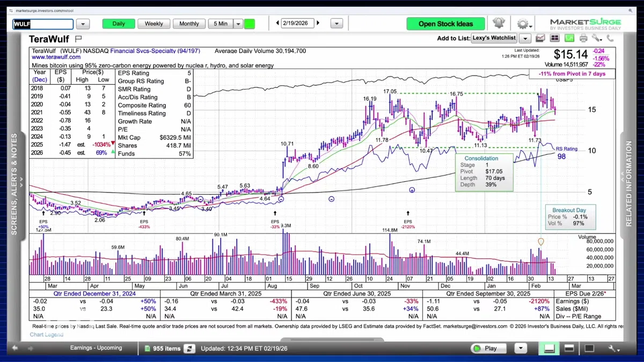Go to next date arrow
Screen dimensions: 644x362
[318, 23]
